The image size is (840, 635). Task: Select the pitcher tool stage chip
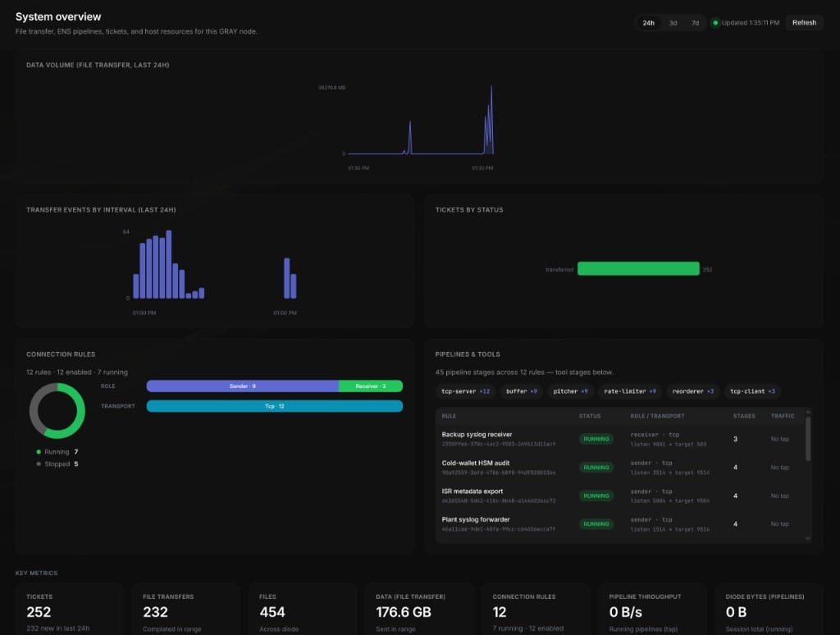click(x=570, y=391)
